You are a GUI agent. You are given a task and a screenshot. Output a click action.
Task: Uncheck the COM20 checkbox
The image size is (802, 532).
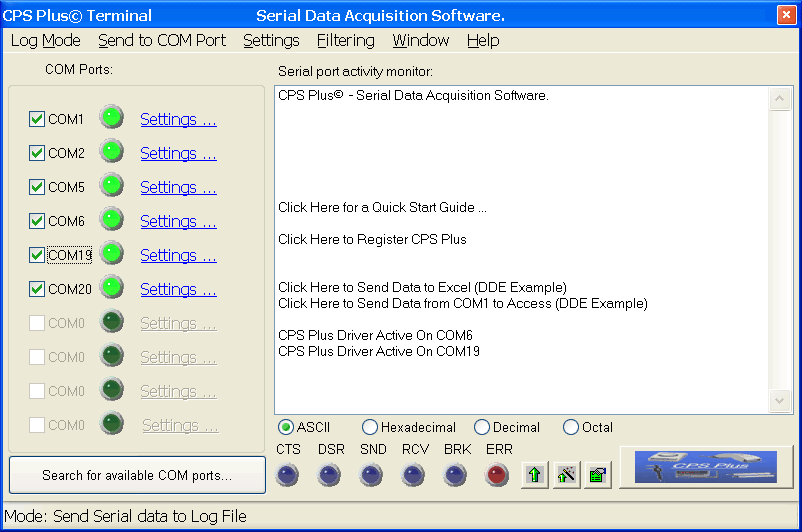37,289
